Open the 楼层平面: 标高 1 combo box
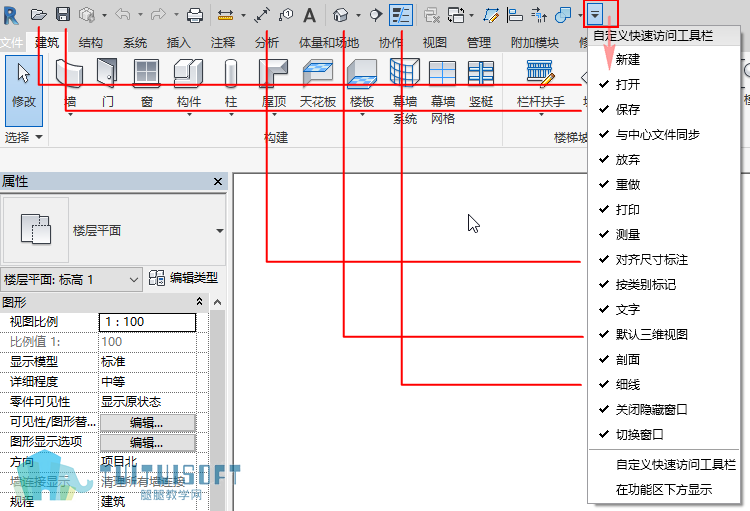Viewport: 750px width, 511px height. pyautogui.click(x=72, y=279)
